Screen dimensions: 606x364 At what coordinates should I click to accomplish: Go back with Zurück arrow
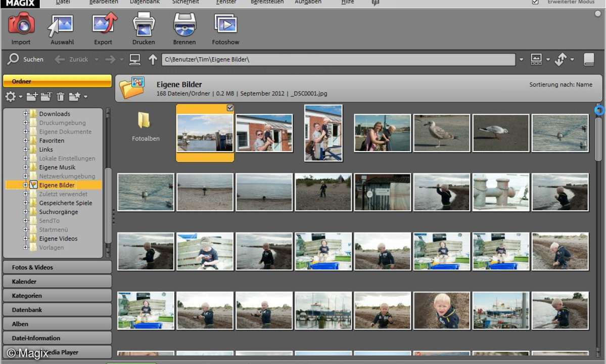(59, 60)
